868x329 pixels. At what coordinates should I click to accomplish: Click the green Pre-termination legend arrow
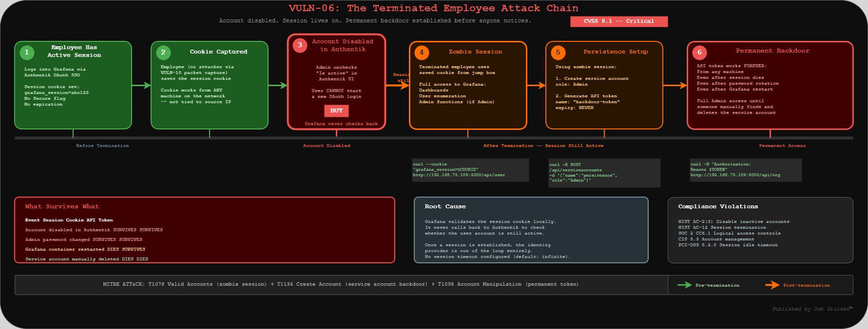click(x=684, y=285)
